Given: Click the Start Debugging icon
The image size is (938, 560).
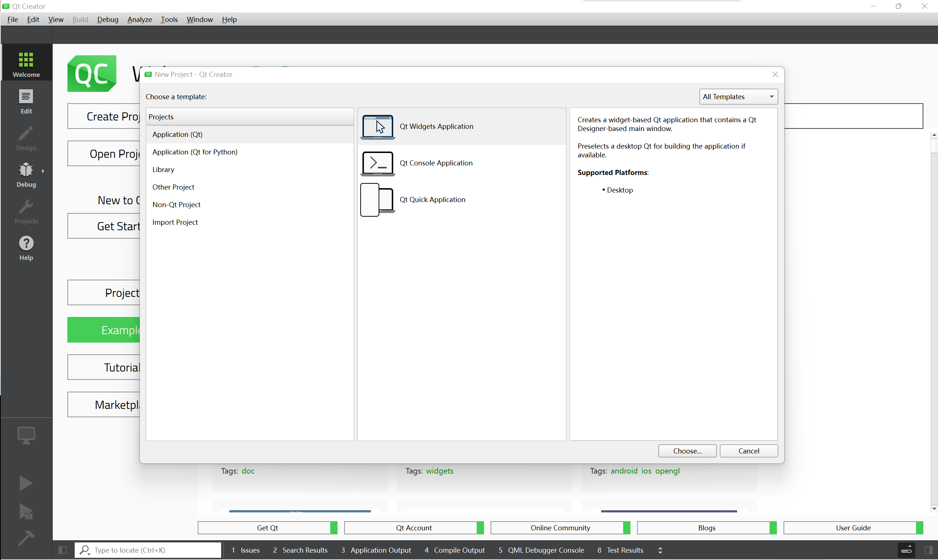Looking at the screenshot, I should [x=26, y=511].
